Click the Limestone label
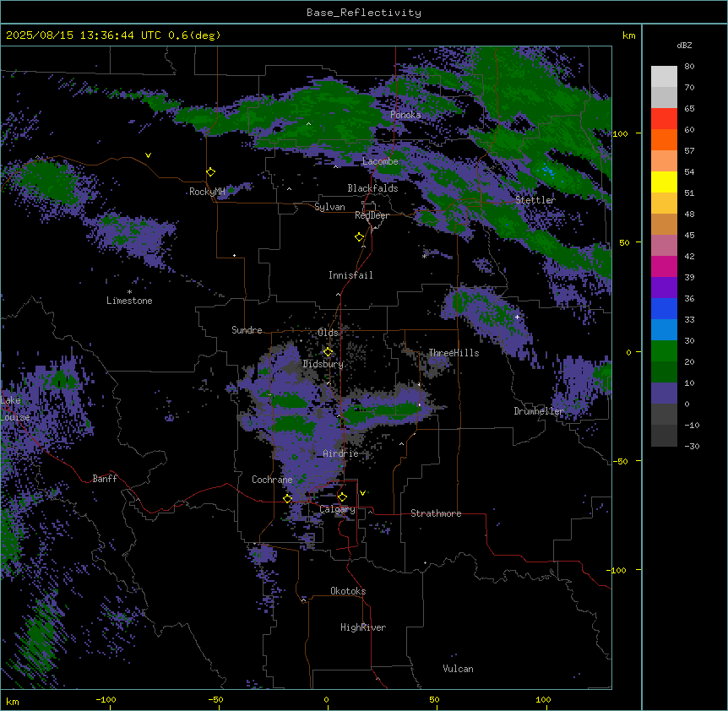 pos(129,301)
